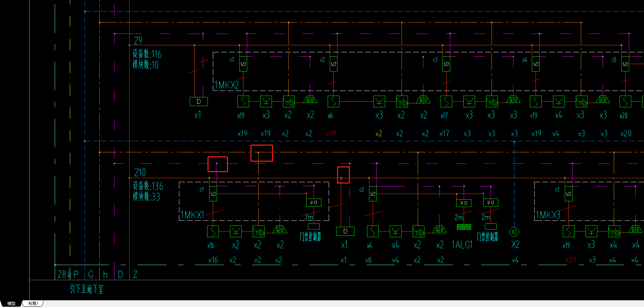
Task: Click the 1MKX1 box label
Action: [x=192, y=215]
